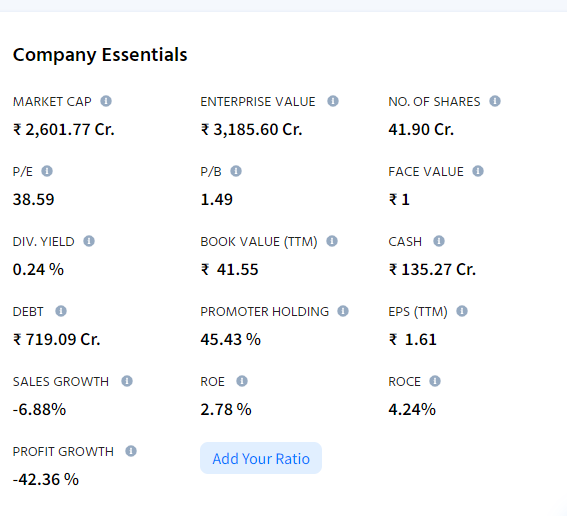Select the Company Essentials heading
This screenshot has height=516, width=567.
click(x=100, y=55)
